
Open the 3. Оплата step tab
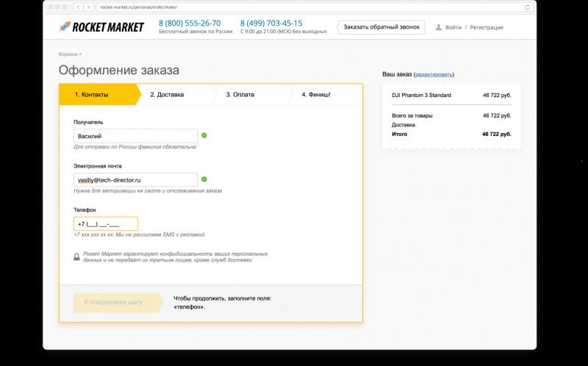(x=252, y=95)
